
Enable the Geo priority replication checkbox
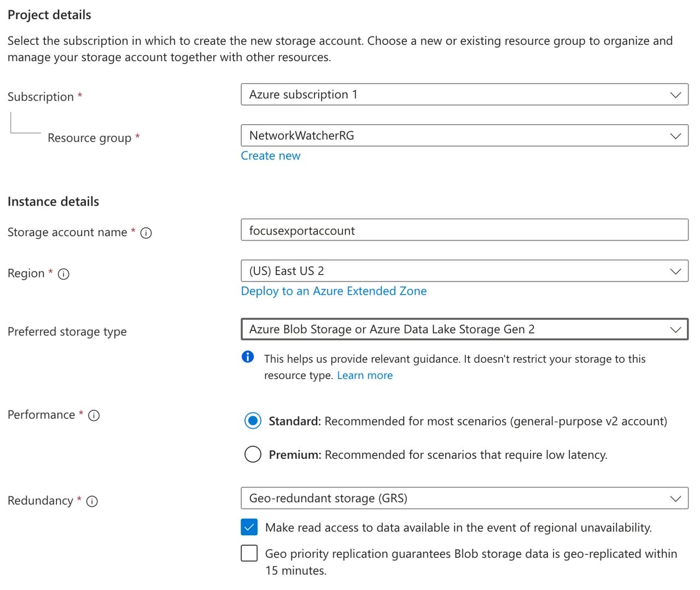click(249, 553)
